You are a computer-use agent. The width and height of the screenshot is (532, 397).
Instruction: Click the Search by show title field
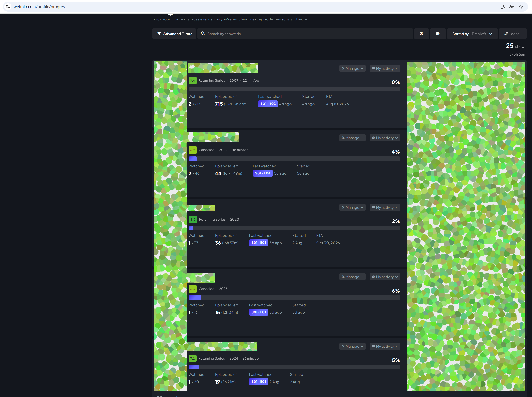point(305,34)
